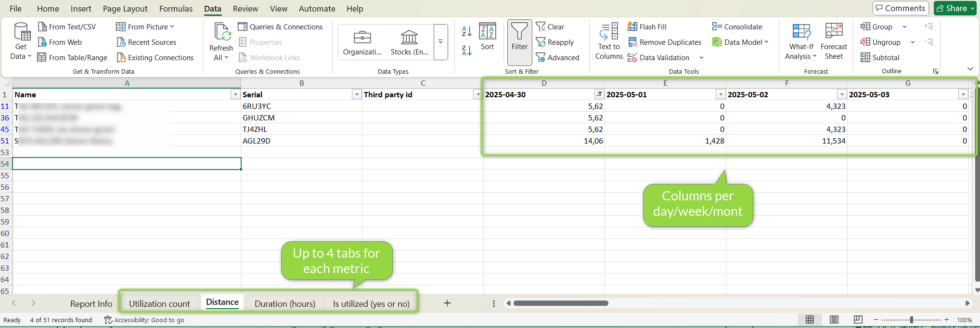980x328 pixels.
Task: Import data From Web
Action: click(x=60, y=42)
